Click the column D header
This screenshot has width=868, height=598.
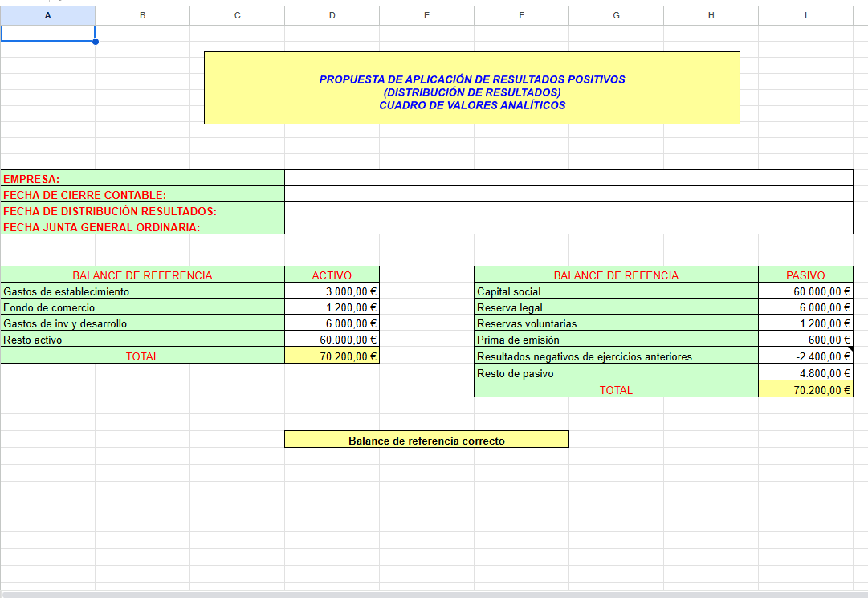pyautogui.click(x=332, y=15)
